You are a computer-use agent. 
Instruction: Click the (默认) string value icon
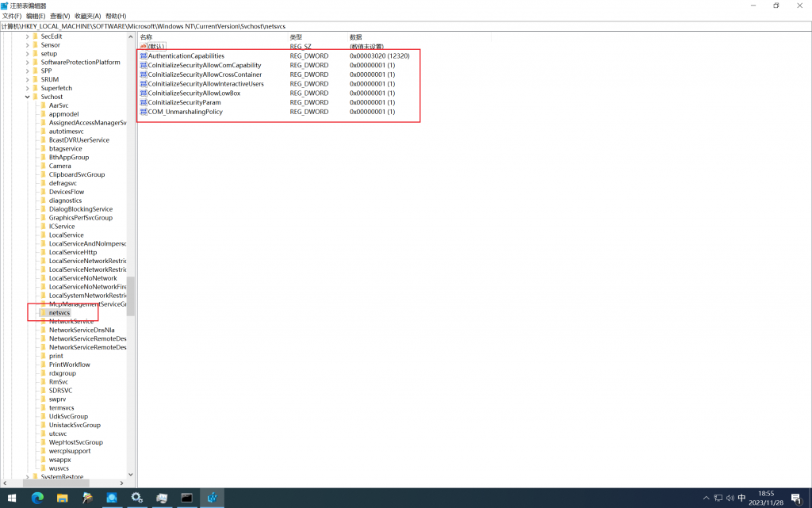tap(144, 47)
